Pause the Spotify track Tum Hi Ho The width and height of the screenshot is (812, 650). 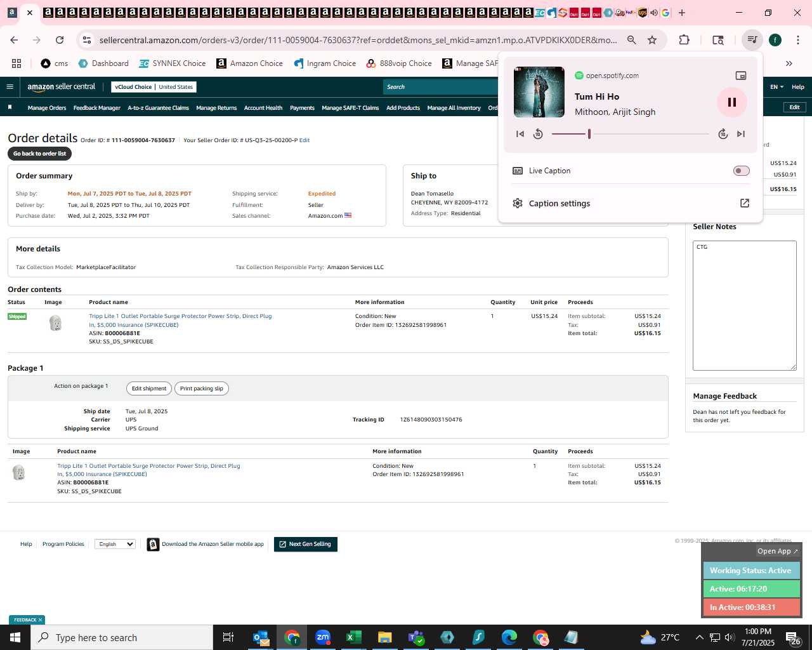click(731, 102)
